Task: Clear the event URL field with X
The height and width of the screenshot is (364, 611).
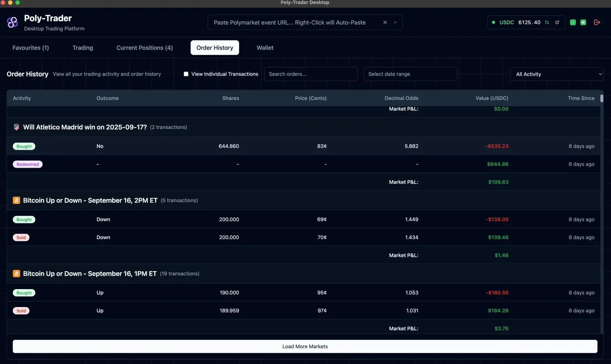Action: pos(385,23)
